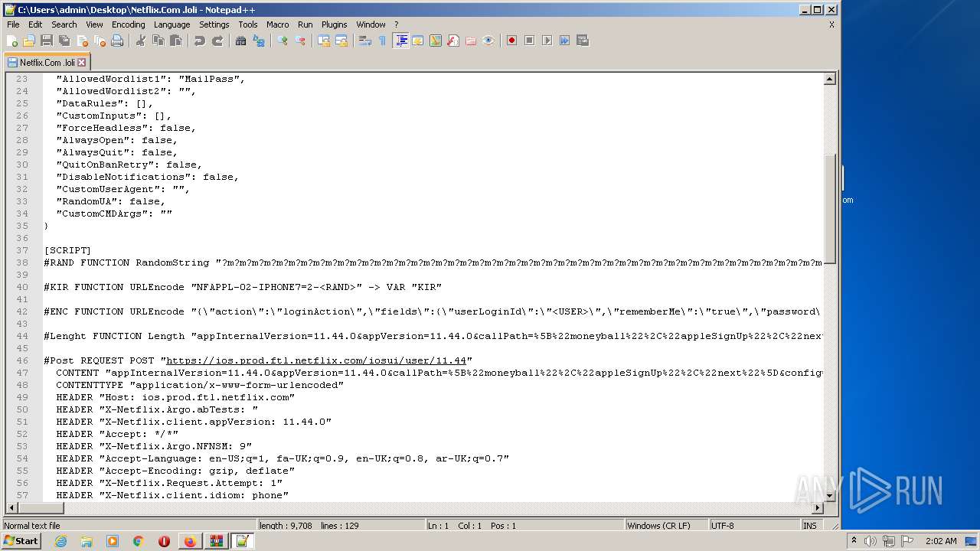The width and height of the screenshot is (980, 551).
Task: Open Opera browser from the taskbar
Action: 164,541
